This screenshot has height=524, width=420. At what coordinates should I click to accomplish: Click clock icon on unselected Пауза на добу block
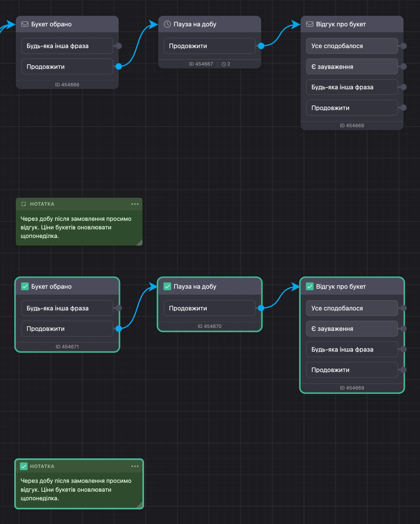(x=167, y=24)
